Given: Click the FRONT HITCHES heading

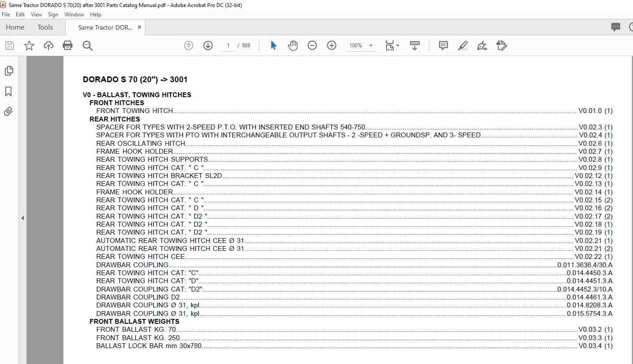Looking at the screenshot, I should click(x=117, y=103).
